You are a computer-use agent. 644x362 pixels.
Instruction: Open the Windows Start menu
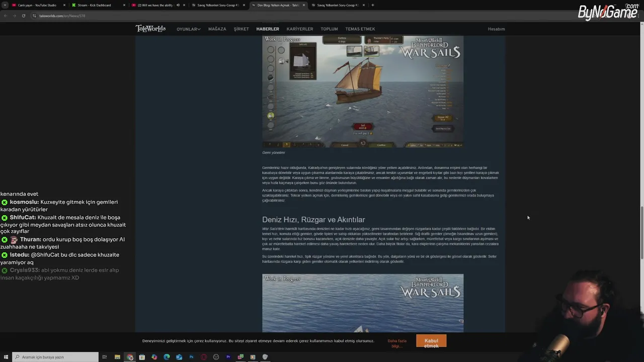6,357
